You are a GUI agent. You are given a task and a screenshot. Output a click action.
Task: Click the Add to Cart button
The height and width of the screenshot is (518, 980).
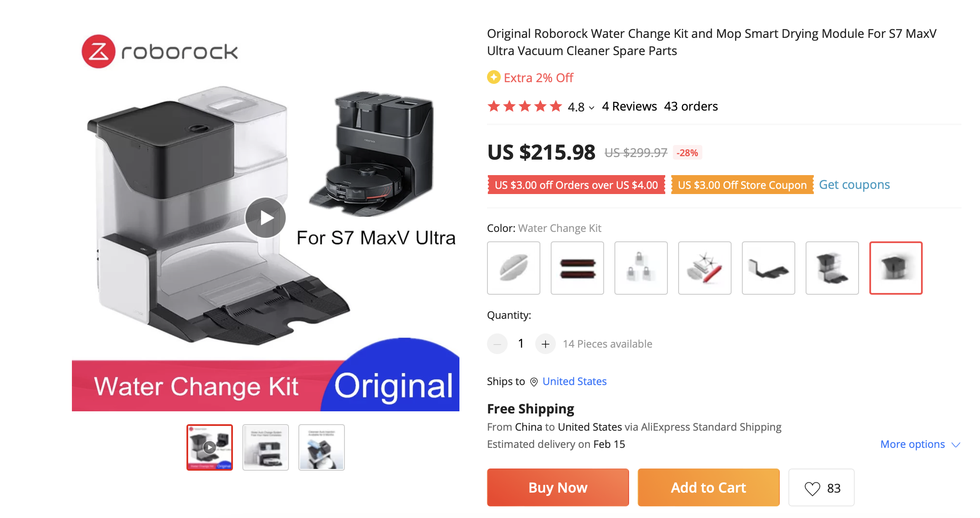[x=709, y=487]
